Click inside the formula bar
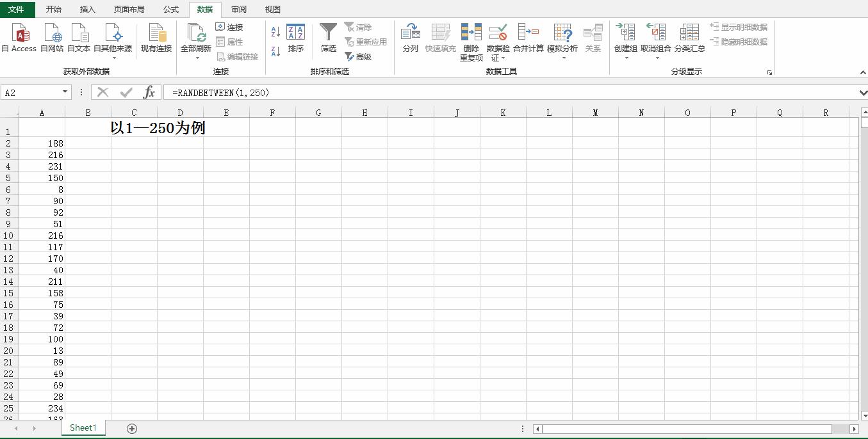Image resolution: width=868 pixels, height=439 pixels. click(384, 92)
